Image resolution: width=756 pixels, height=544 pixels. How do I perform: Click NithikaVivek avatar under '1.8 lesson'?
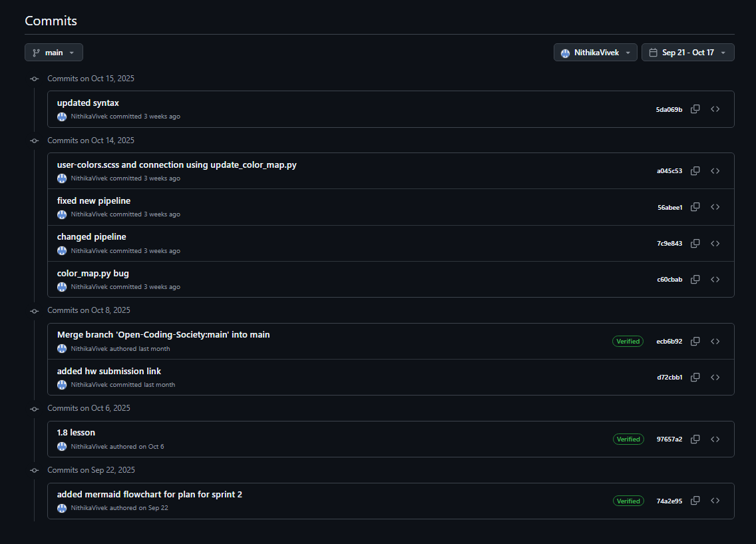(x=62, y=447)
